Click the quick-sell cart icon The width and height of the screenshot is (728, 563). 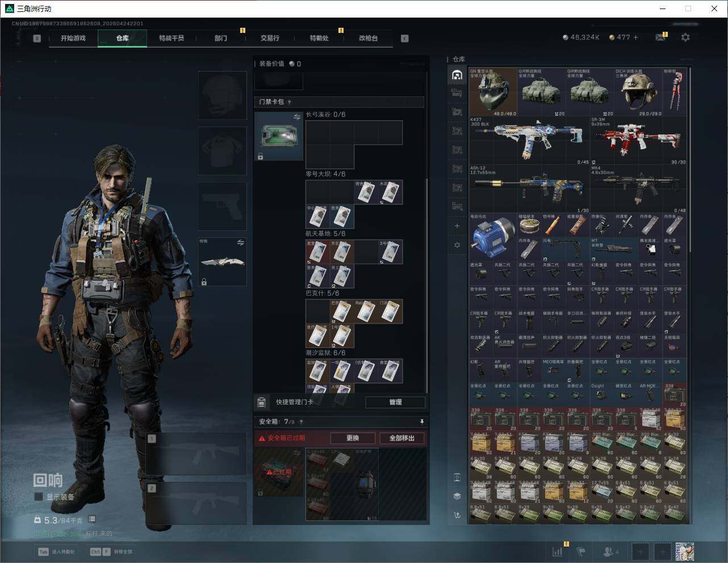[x=457, y=515]
